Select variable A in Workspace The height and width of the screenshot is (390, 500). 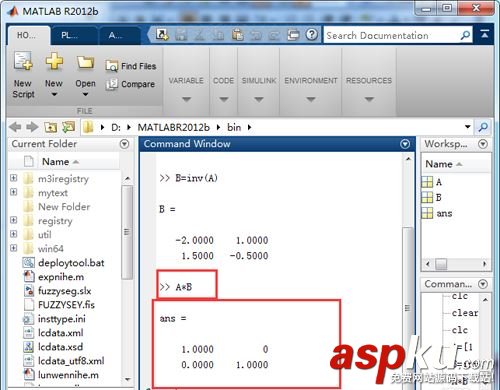tap(433, 182)
